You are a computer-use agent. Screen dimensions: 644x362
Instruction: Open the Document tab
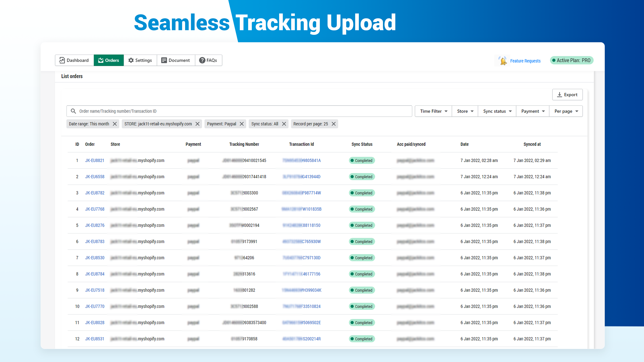tap(175, 60)
